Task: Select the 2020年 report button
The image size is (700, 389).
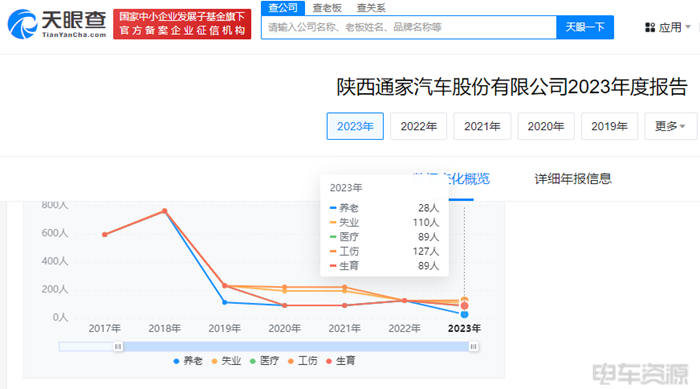Action: coord(546,126)
